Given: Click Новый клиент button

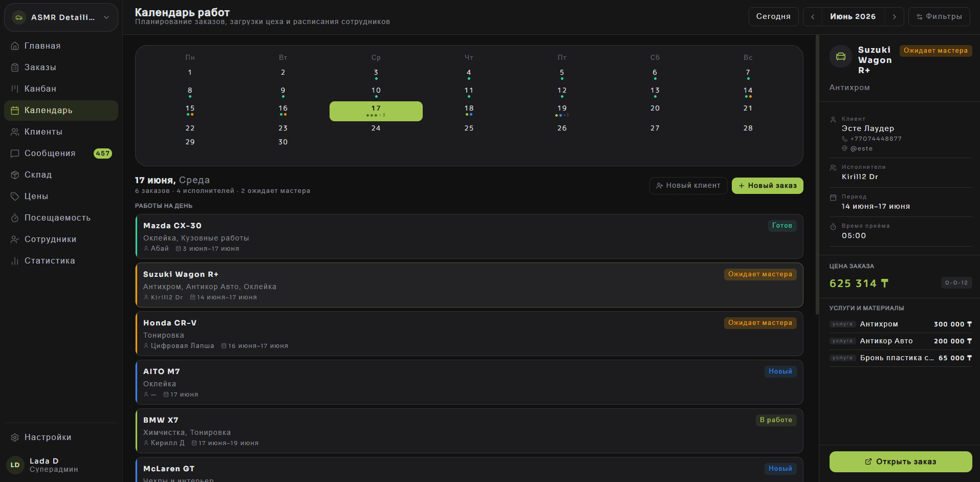Looking at the screenshot, I should (x=688, y=186).
